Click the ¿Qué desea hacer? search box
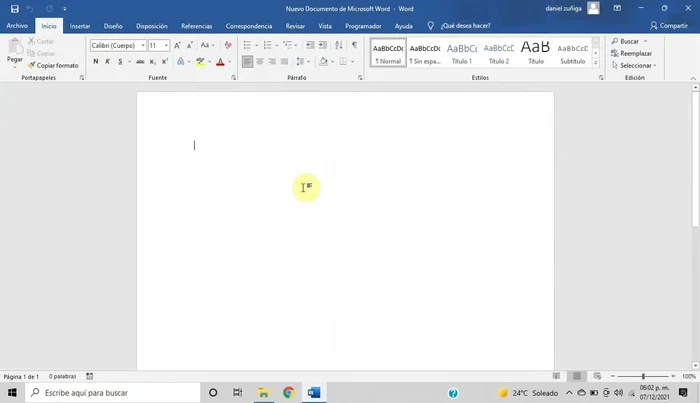The width and height of the screenshot is (700, 403). click(465, 26)
